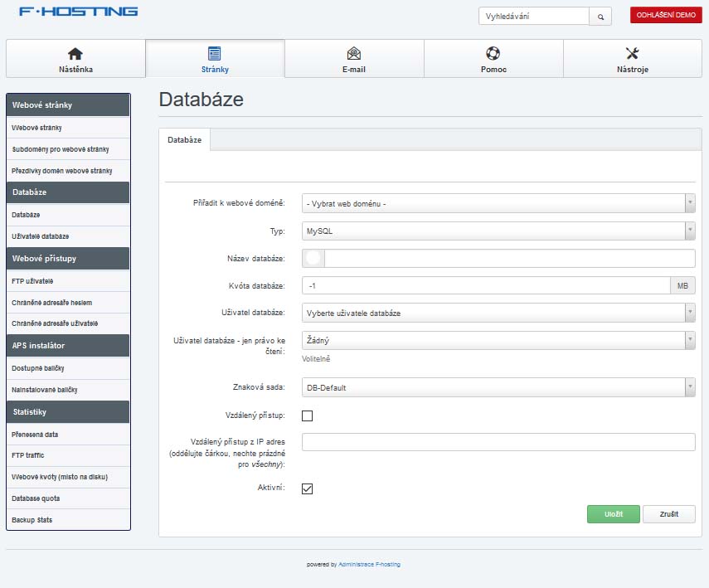Toggle the Vzdálený přístup checkbox

click(307, 415)
